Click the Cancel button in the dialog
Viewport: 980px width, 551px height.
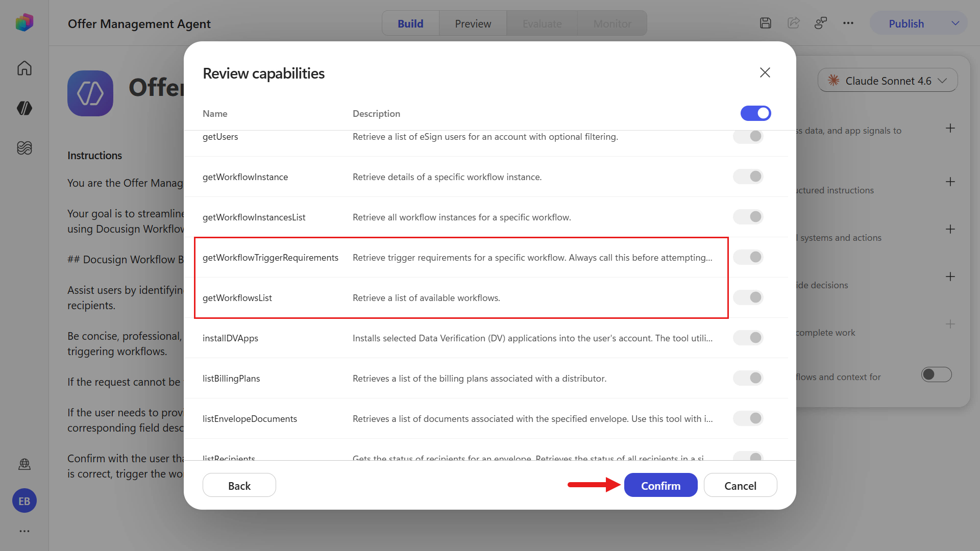(x=740, y=485)
